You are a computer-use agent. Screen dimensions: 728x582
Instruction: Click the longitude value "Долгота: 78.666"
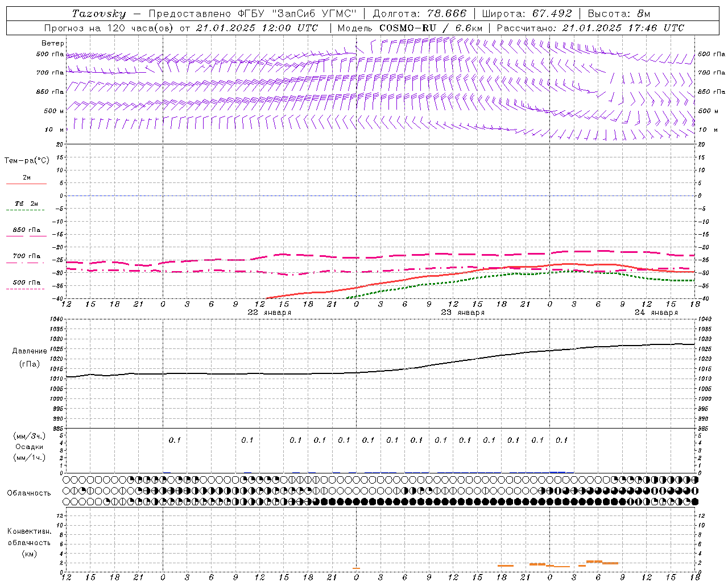[x=419, y=14]
